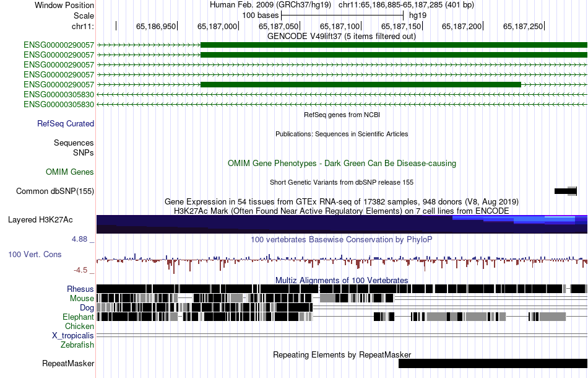Open the GENCODE V49lift37 track title

tap(341, 37)
